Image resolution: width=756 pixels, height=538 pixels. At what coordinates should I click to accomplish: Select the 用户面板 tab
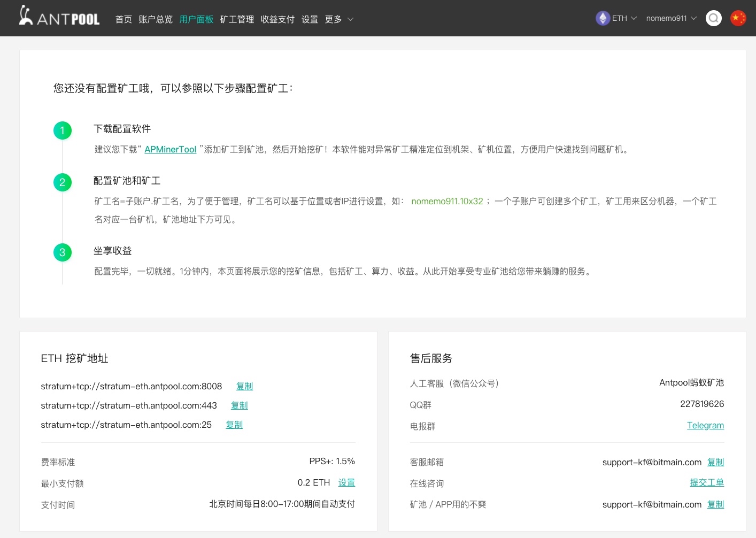click(x=196, y=19)
